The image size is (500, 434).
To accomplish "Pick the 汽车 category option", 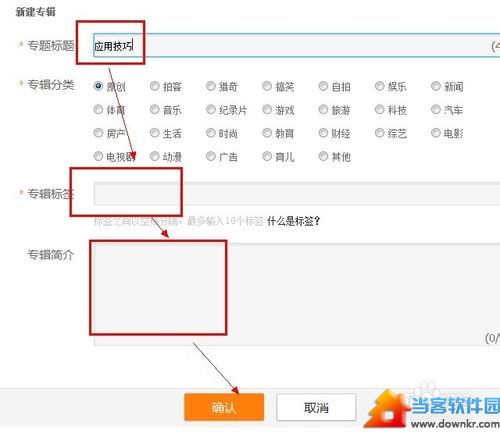I will [436, 109].
